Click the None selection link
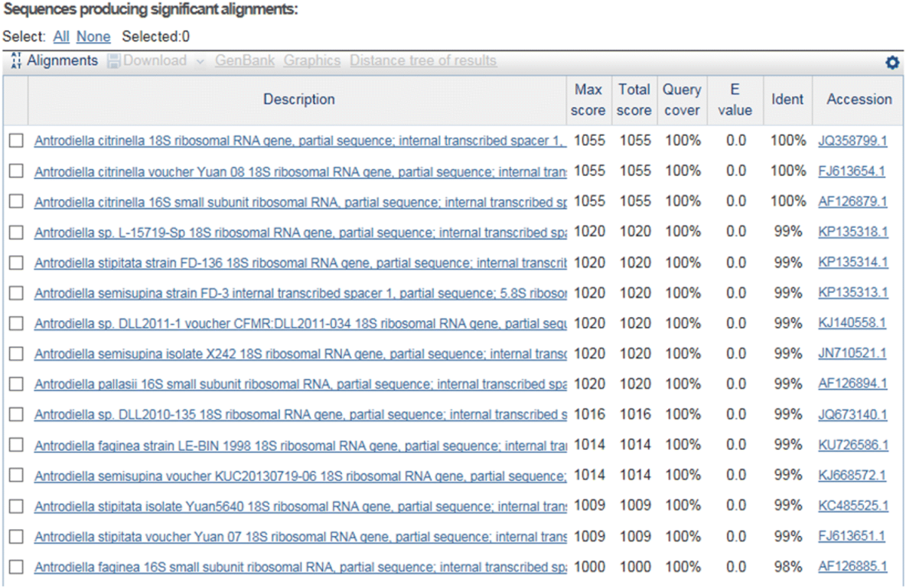 point(94,36)
